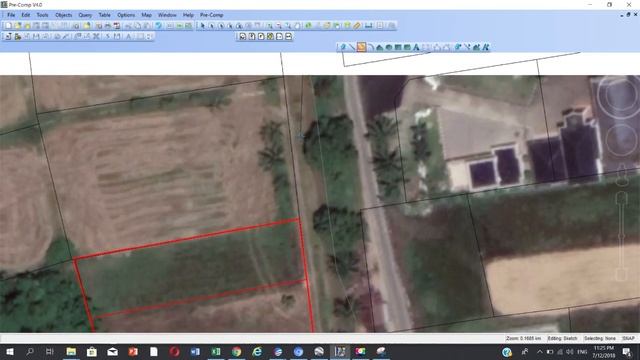Click the taskbar clock showing 11:25 PM
This screenshot has height=360, width=640.
(x=604, y=351)
